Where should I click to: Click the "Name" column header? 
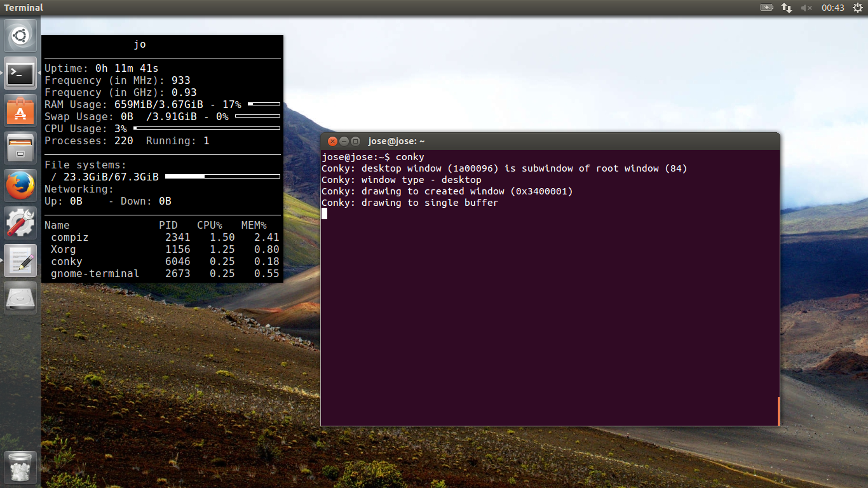point(57,225)
